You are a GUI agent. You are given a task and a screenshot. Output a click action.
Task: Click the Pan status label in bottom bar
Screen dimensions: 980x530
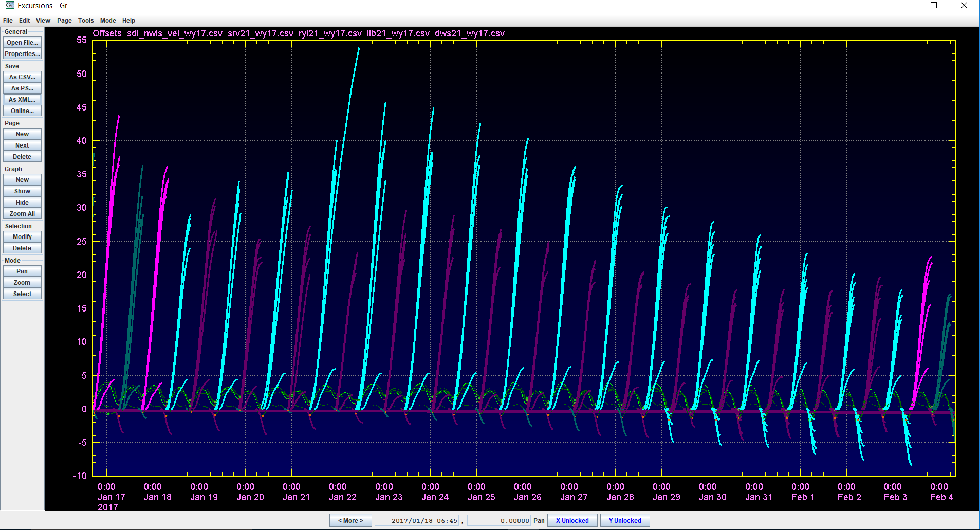[x=539, y=520]
